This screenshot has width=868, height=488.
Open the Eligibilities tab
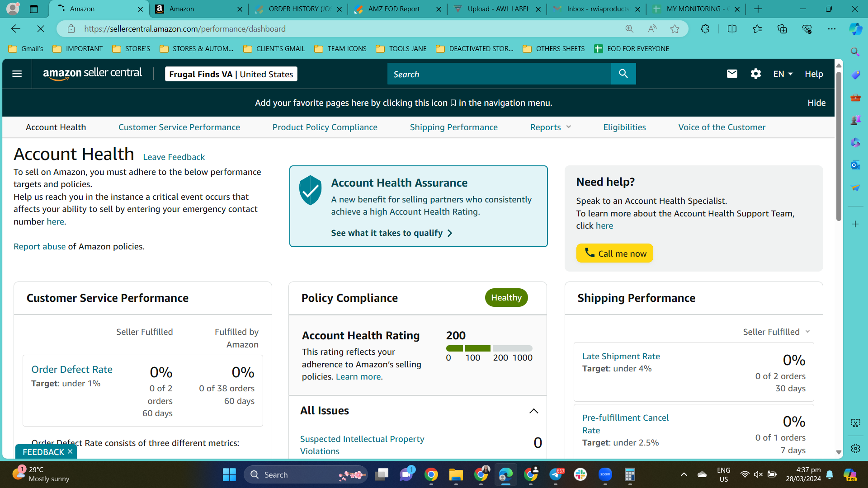pos(624,127)
